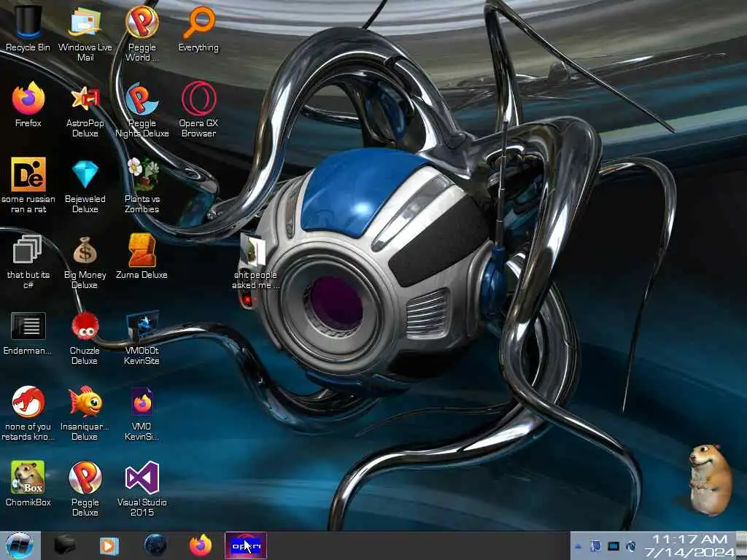Launch Visual Studio 2015 shortcut

click(142, 488)
